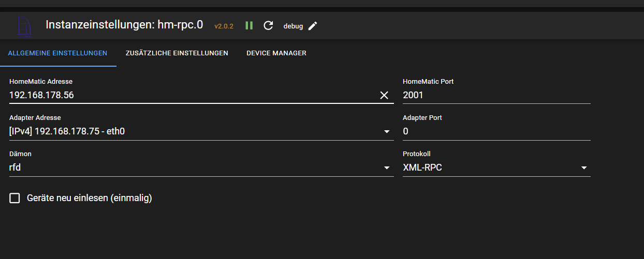This screenshot has height=259, width=644.
Task: Switch to Zusätzliche Einstellungen tab
Action: pos(177,53)
